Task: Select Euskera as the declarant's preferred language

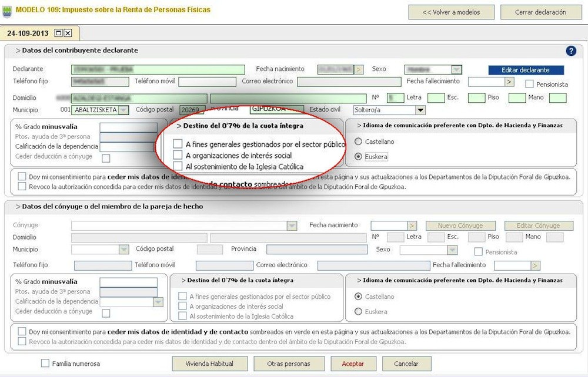Action: 358,156
